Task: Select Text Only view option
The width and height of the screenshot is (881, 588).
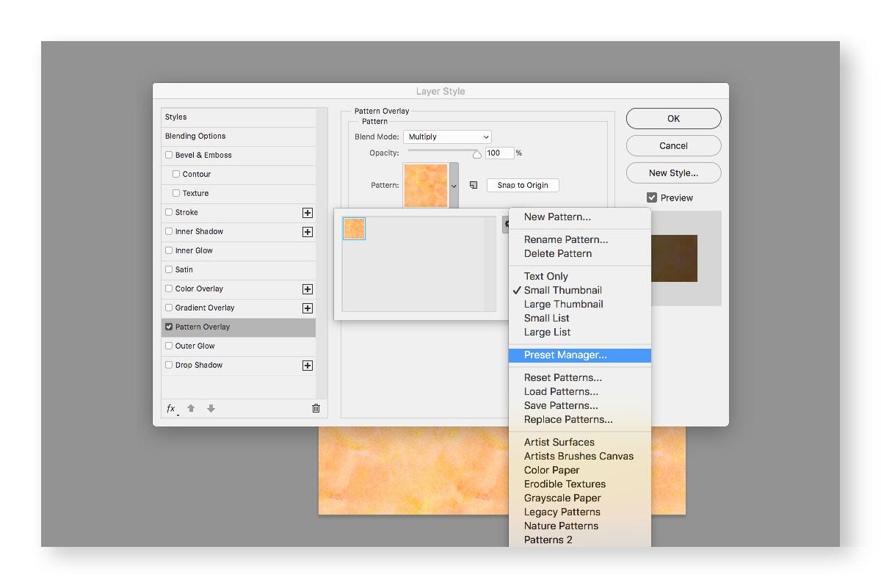Action: pos(580,276)
